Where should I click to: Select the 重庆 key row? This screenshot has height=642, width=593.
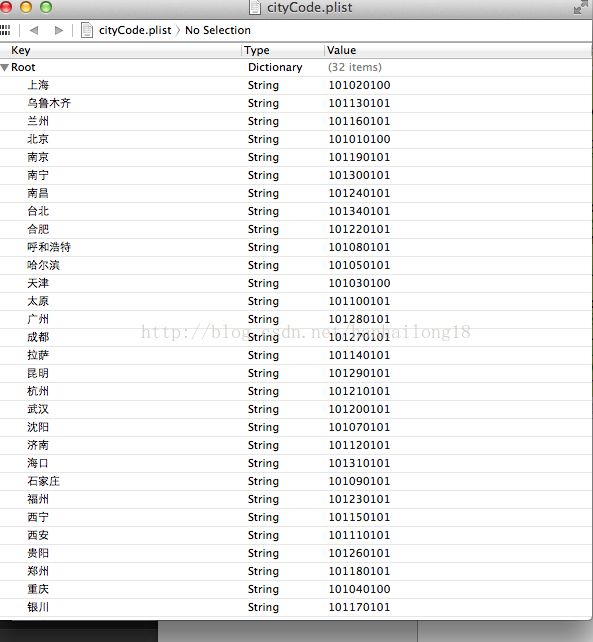[38, 590]
